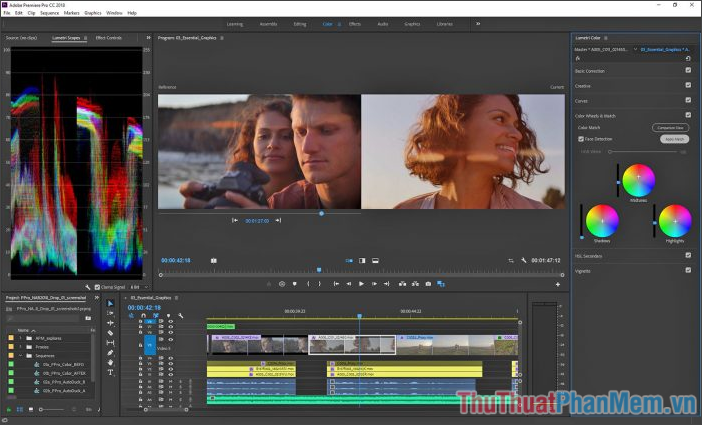
Task: Switch to Editing workspace
Action: pos(300,24)
